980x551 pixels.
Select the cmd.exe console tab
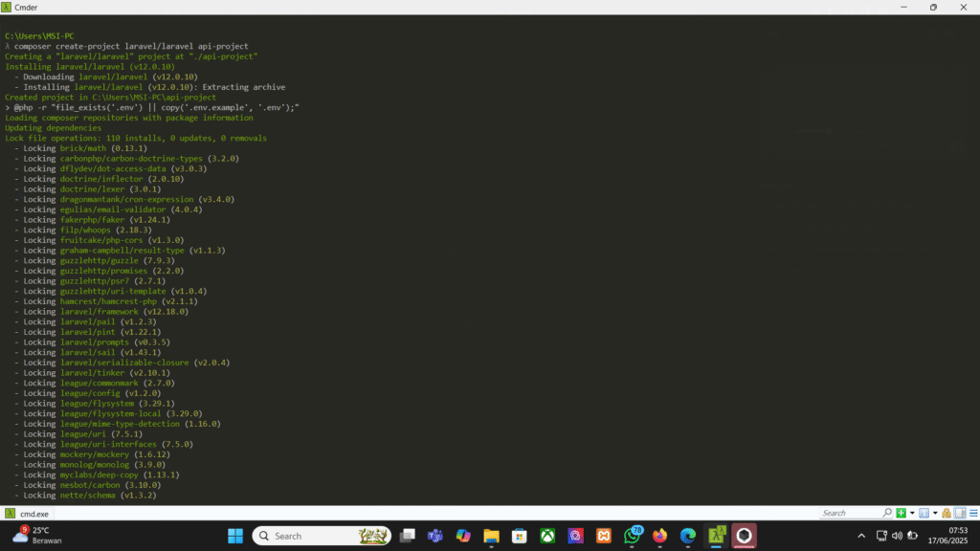[34, 514]
